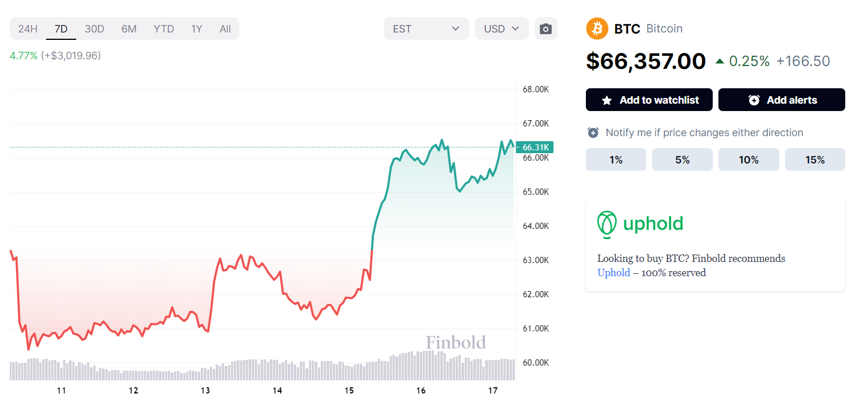Screen dimensions: 868x410
Task: Choose the 10% price change alert
Action: [749, 159]
